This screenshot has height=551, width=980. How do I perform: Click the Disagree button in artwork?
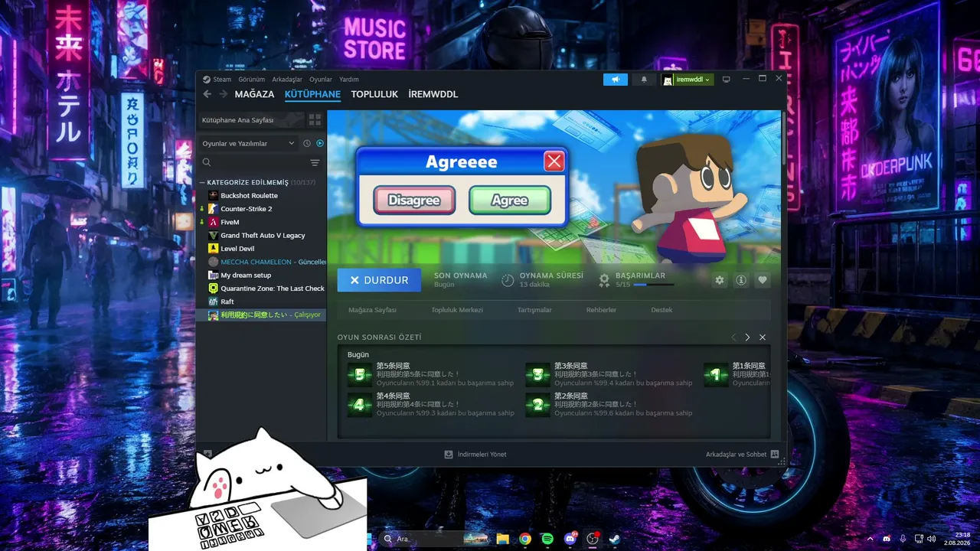[x=414, y=201]
